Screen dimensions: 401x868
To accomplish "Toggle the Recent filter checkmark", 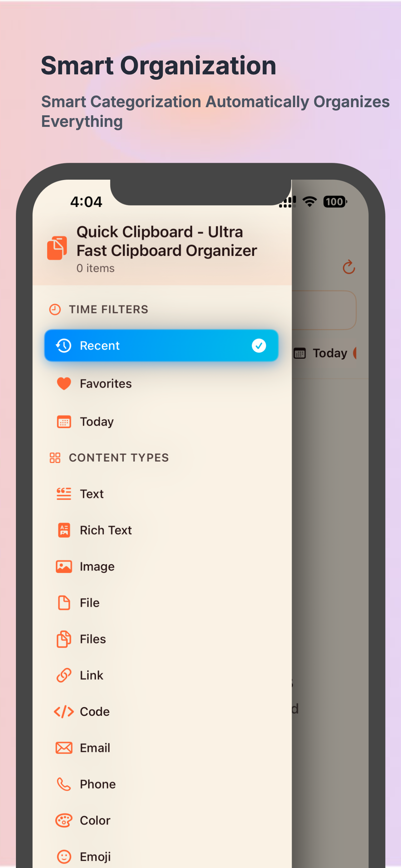I will tap(259, 345).
